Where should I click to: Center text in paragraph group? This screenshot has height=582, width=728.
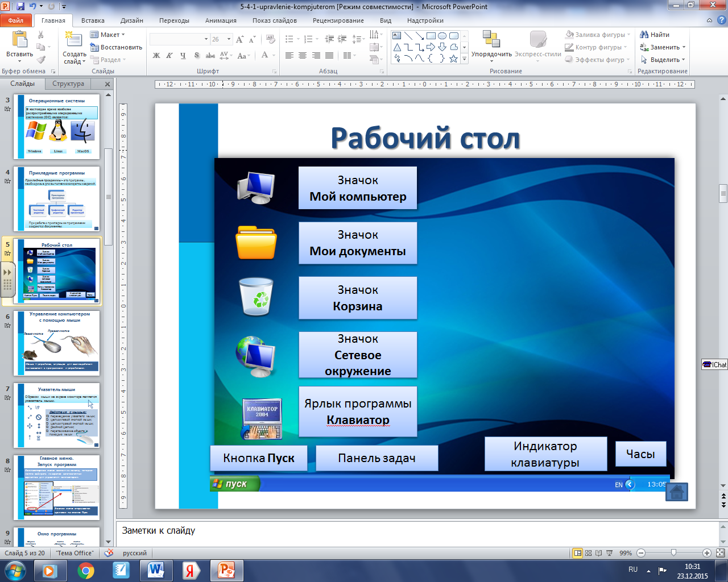point(303,55)
